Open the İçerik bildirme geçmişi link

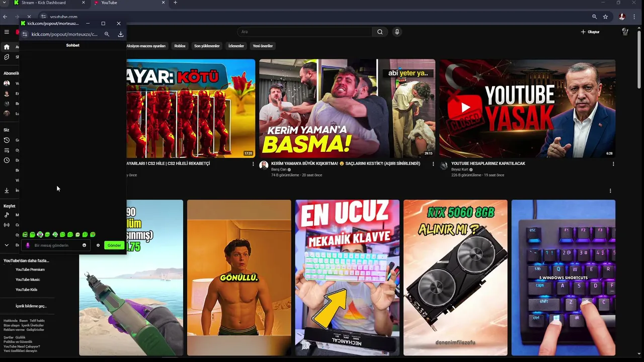click(31, 306)
